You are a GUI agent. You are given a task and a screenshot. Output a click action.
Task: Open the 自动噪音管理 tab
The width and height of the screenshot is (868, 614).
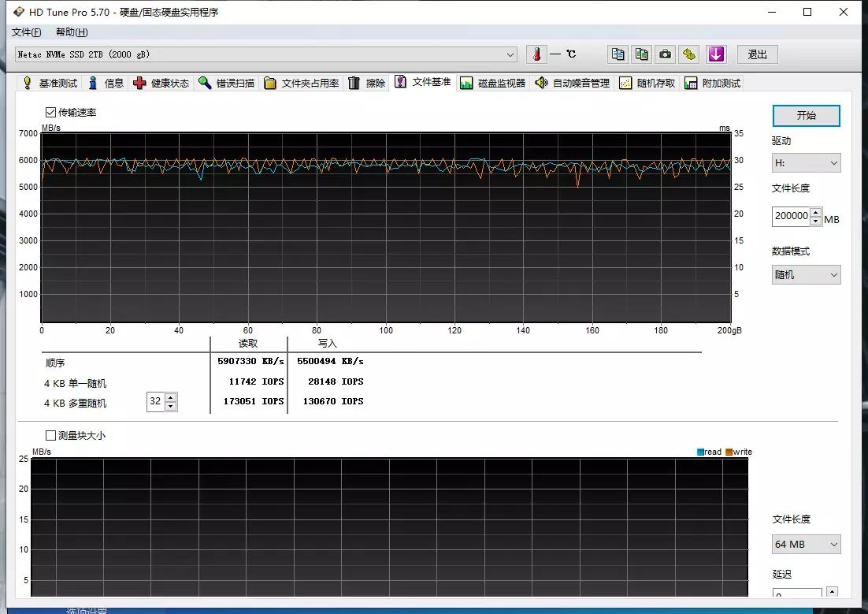(x=572, y=84)
